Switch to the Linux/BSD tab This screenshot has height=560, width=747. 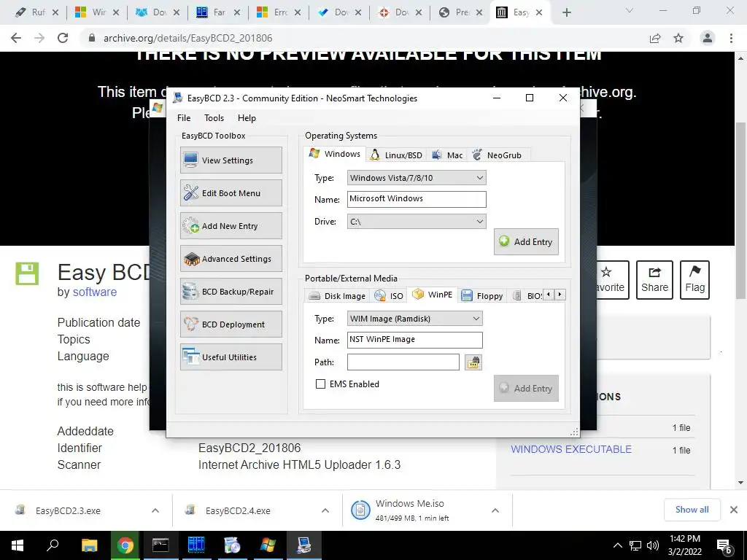(396, 155)
